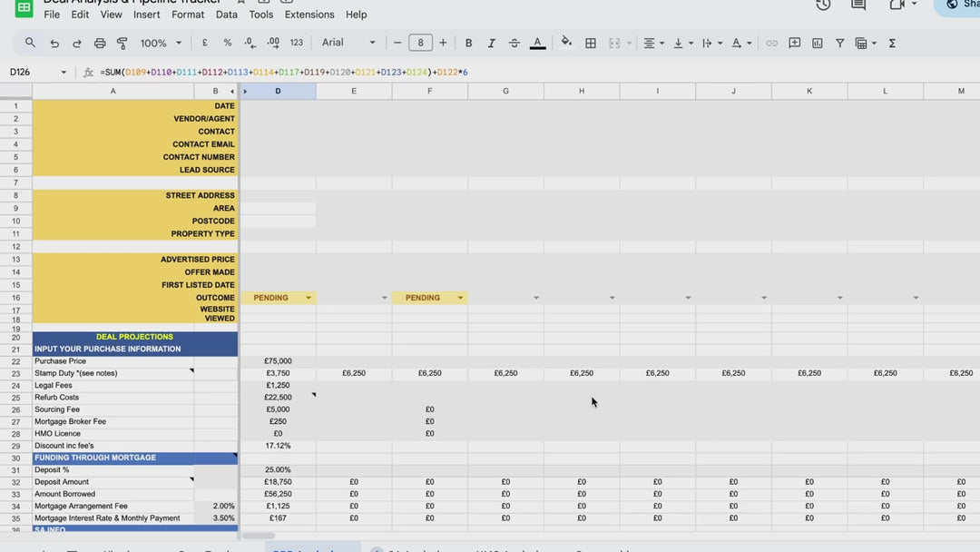Open the Extensions menu
This screenshot has height=552, width=980.
tap(309, 15)
